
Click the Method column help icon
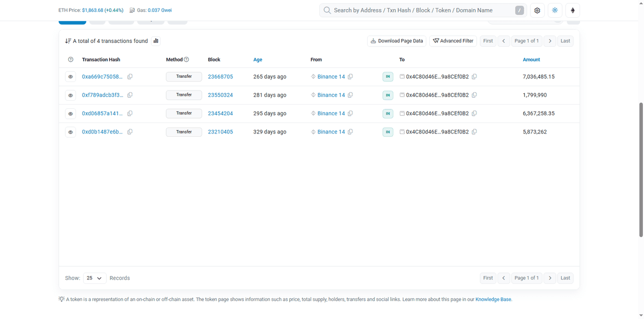pyautogui.click(x=186, y=60)
